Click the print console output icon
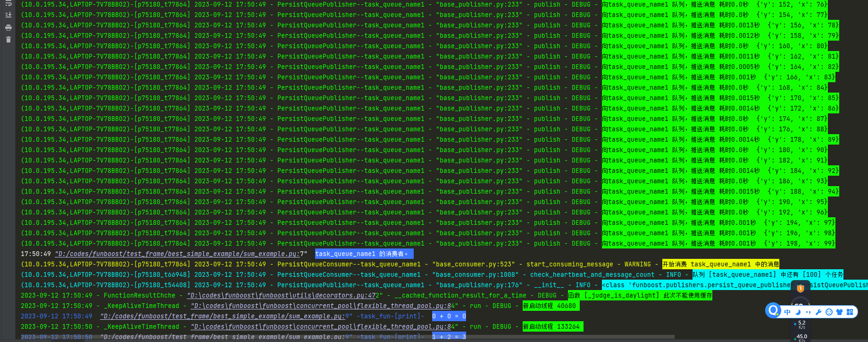The image size is (868, 342). [8, 27]
